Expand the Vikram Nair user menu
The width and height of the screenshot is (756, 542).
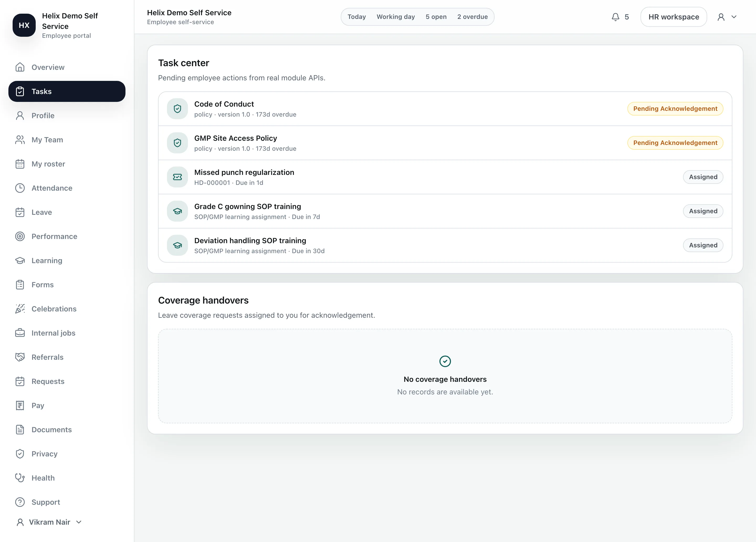pyautogui.click(x=49, y=522)
